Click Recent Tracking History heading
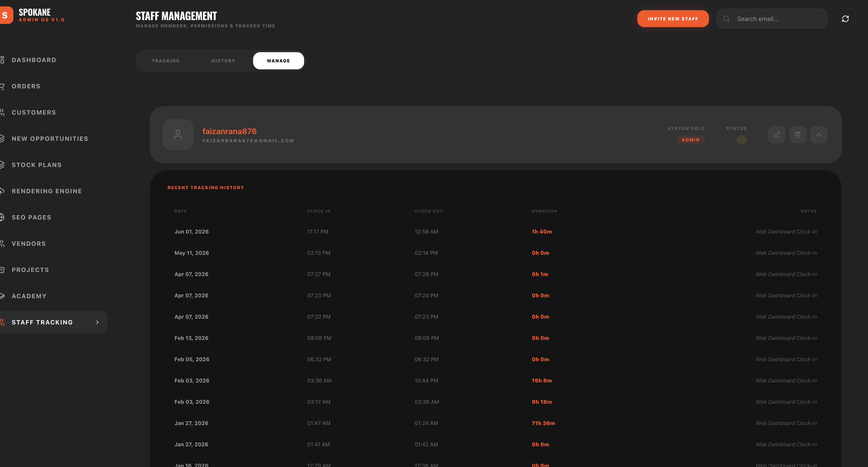 click(x=206, y=188)
